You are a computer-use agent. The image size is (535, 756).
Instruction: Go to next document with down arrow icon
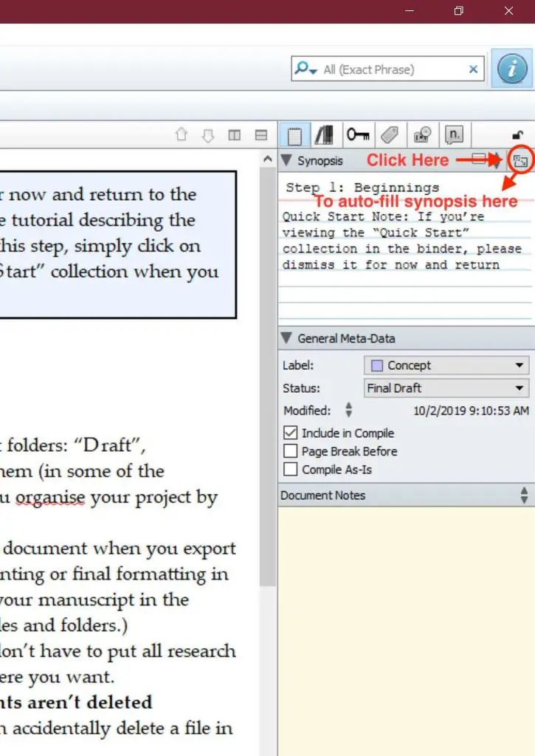pos(208,135)
